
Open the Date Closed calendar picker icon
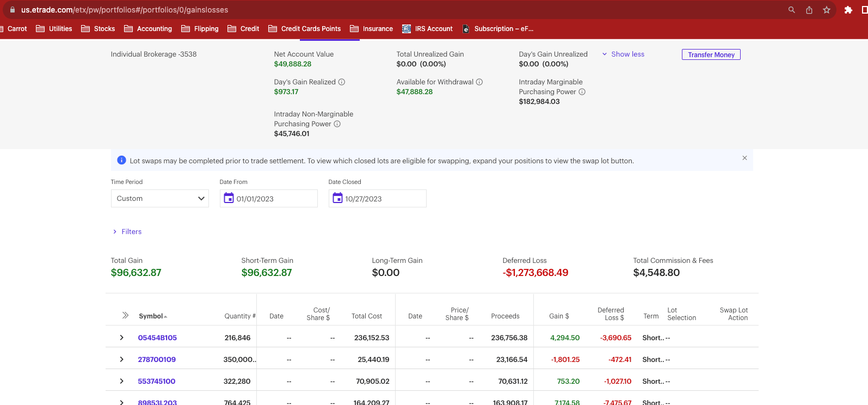click(337, 198)
